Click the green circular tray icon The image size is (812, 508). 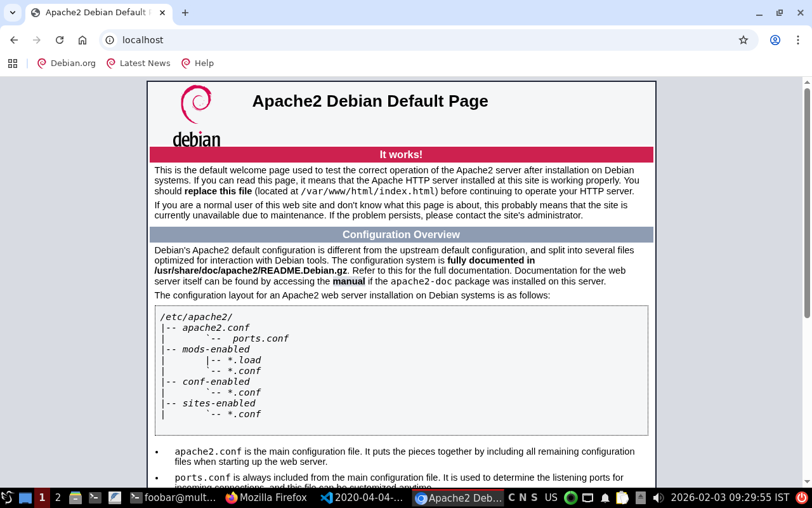(x=571, y=498)
